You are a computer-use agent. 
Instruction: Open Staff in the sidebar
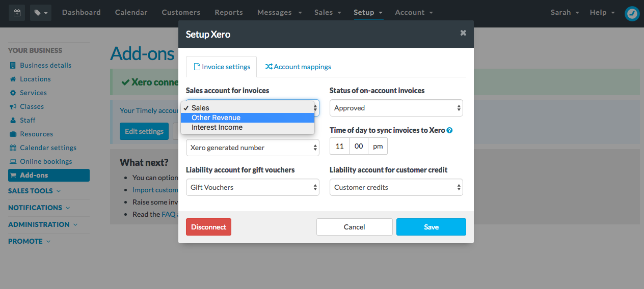coord(28,120)
